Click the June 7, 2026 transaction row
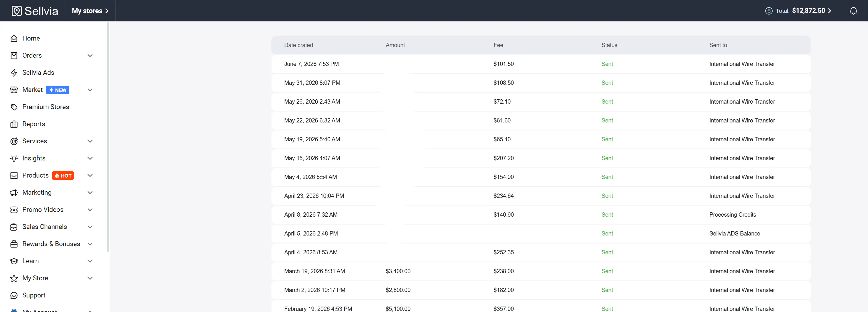Viewport: 868px width, 312px height. (541, 64)
